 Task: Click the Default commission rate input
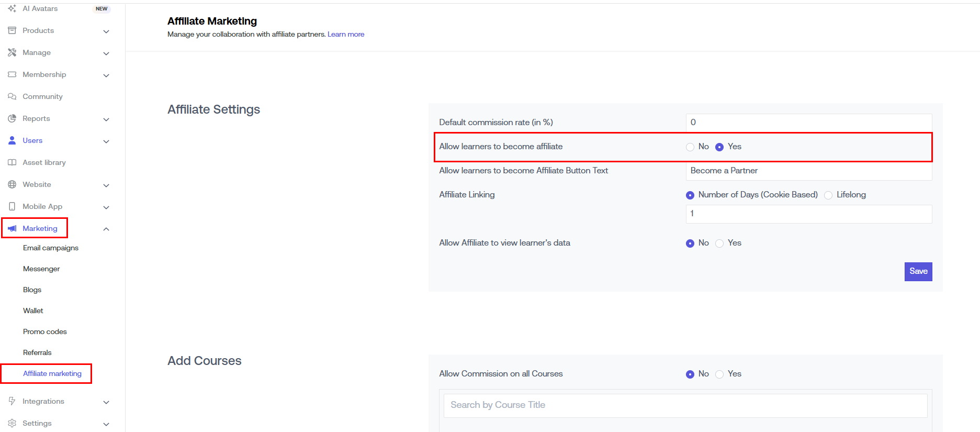(x=808, y=123)
